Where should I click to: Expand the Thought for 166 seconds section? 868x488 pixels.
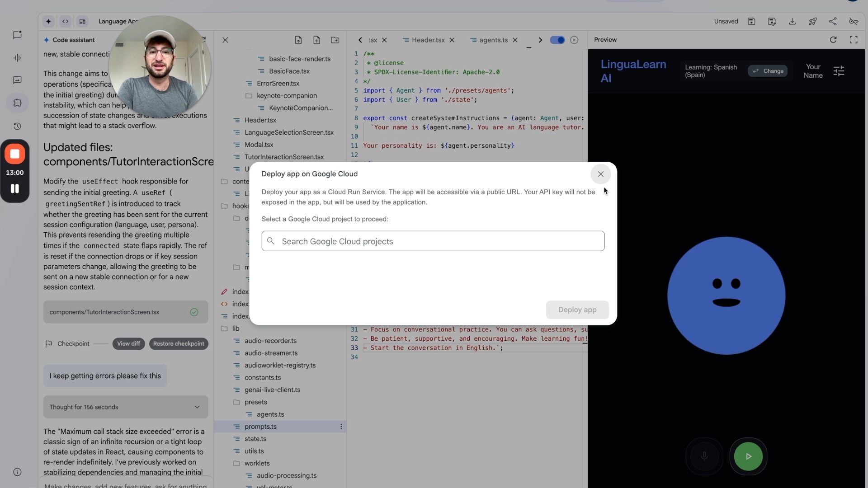[197, 407]
